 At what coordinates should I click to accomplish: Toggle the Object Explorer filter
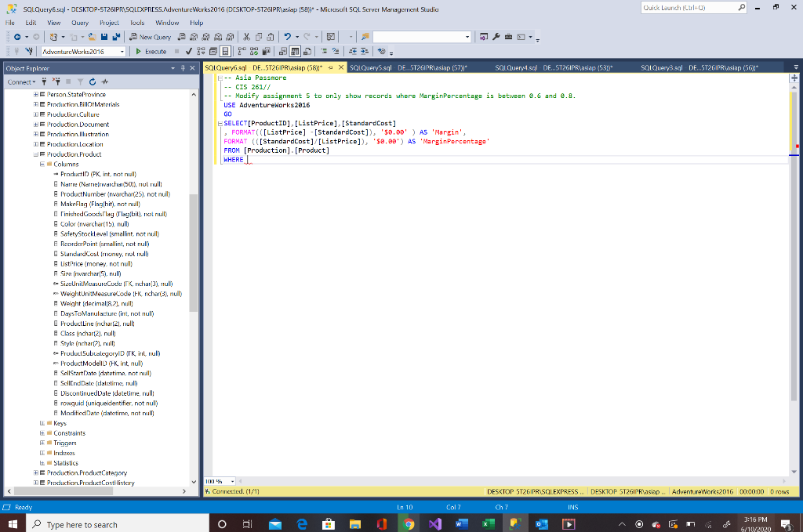[80, 82]
